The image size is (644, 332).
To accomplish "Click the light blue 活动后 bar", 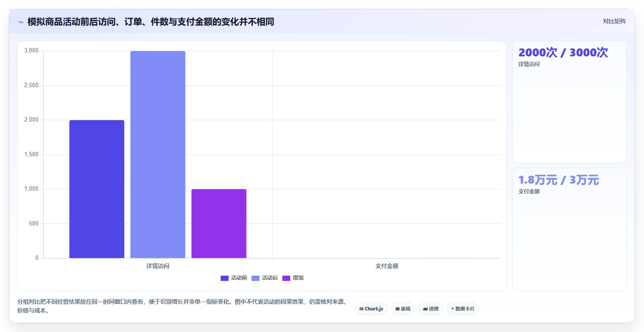I will coord(158,155).
